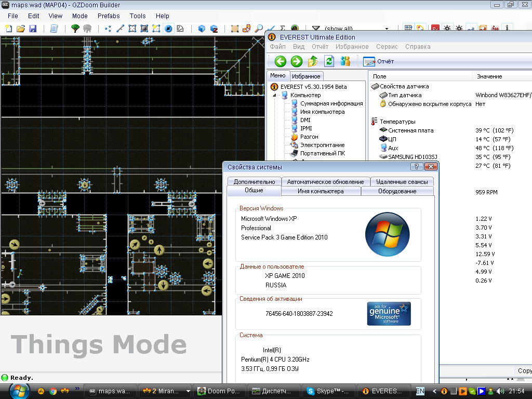This screenshot has width=532, height=399.
Task: Click the Windows Start orb
Action: coord(19,391)
